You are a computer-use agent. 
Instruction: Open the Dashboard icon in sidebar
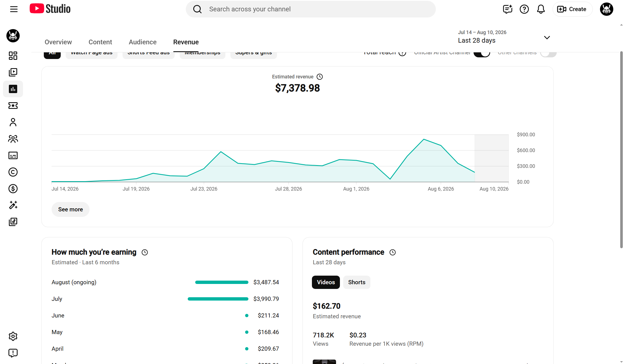(13, 56)
